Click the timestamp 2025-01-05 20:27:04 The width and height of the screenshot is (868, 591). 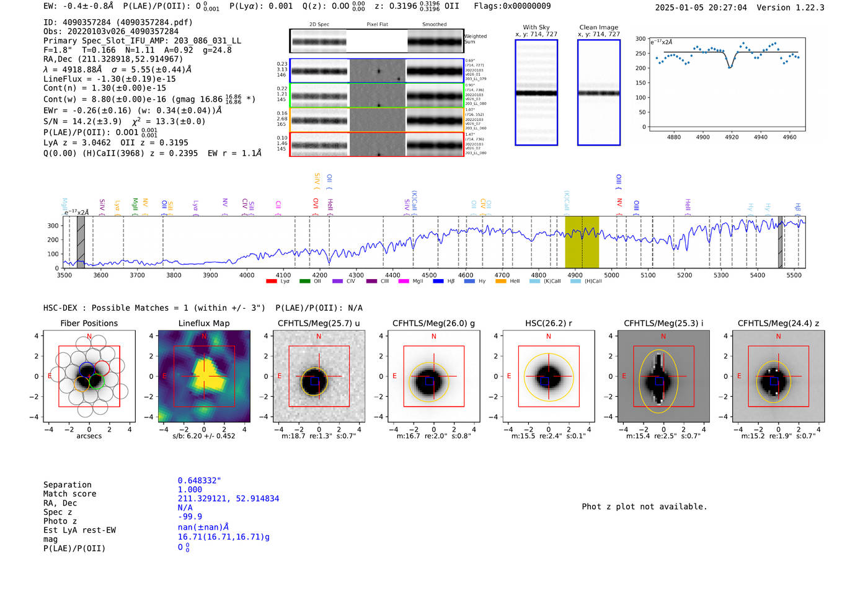coord(701,7)
